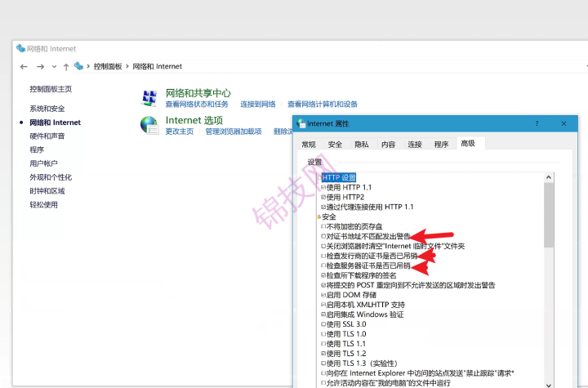
Task: Enable 使用 TLS 1.3 (实验性) checkbox
Action: coord(323,363)
